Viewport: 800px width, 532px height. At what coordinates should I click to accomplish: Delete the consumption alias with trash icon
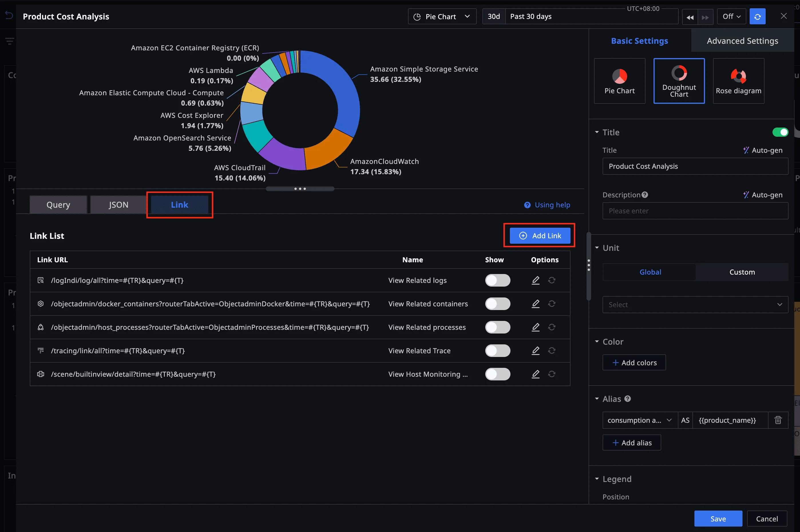click(778, 420)
